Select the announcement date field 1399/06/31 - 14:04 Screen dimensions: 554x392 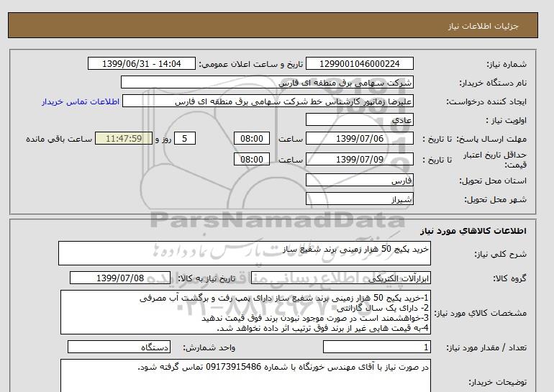tap(141, 64)
